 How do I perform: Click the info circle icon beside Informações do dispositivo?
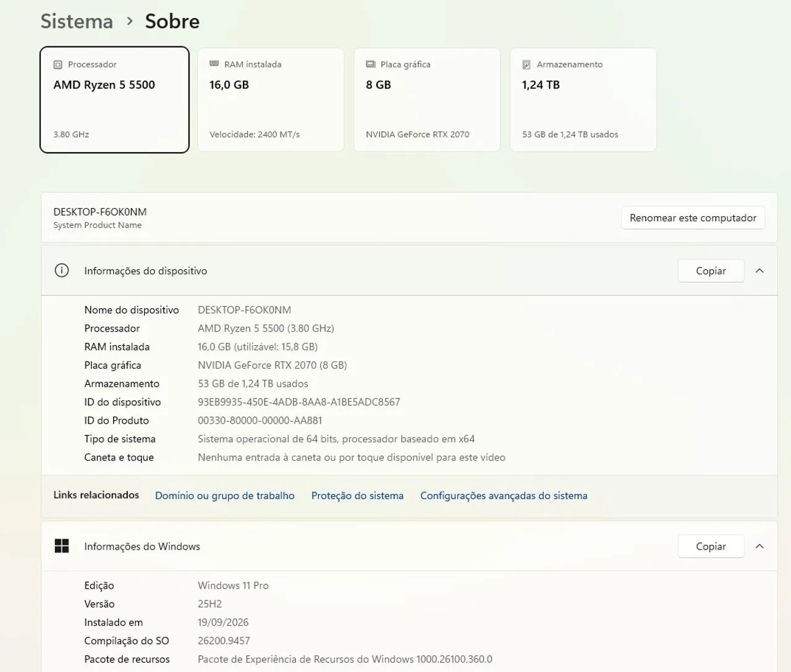62,271
